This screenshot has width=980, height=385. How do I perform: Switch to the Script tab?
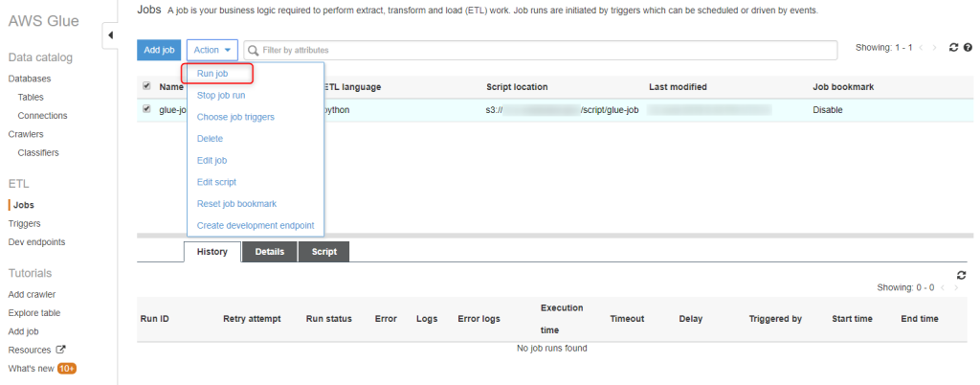323,252
